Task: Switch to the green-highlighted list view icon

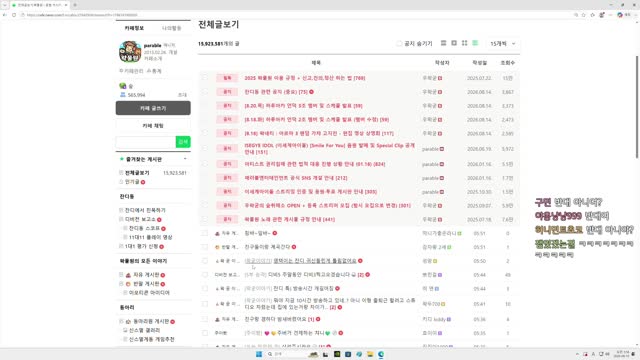Action: pyautogui.click(x=475, y=43)
